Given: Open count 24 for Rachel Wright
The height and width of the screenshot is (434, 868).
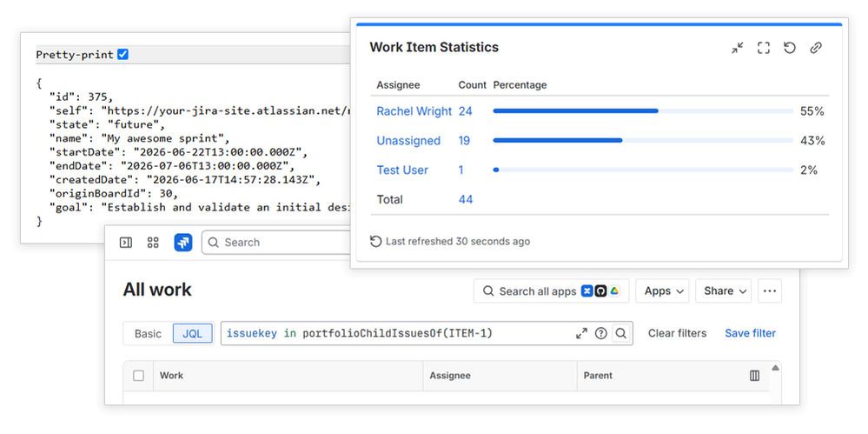Looking at the screenshot, I should [x=465, y=111].
